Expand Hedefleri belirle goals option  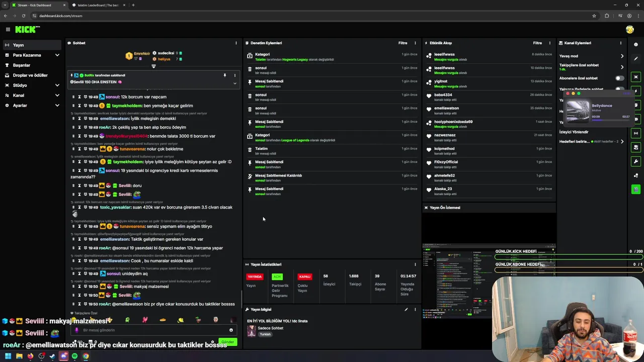(x=622, y=142)
